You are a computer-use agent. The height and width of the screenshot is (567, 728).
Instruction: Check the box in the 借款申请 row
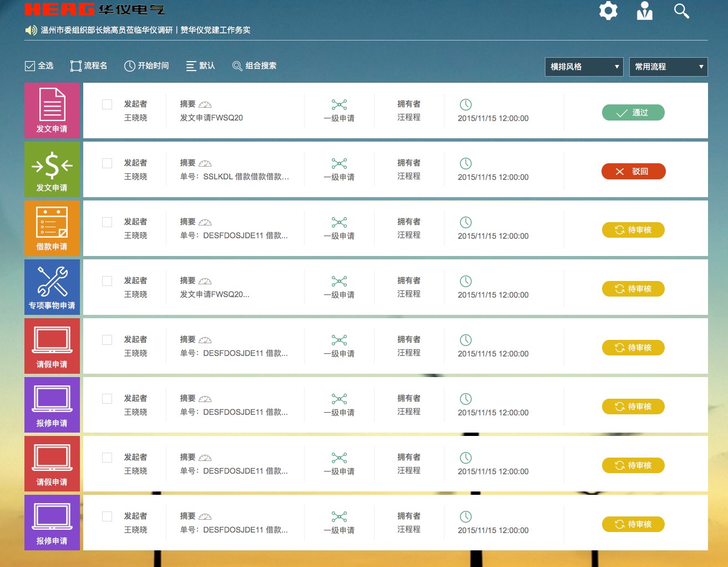click(107, 222)
